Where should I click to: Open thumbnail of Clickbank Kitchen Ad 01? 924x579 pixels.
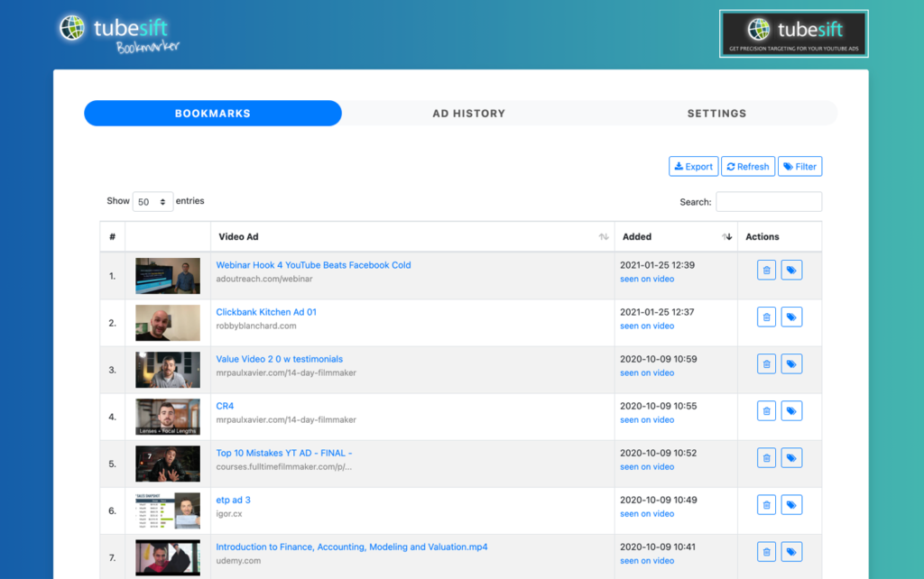168,323
